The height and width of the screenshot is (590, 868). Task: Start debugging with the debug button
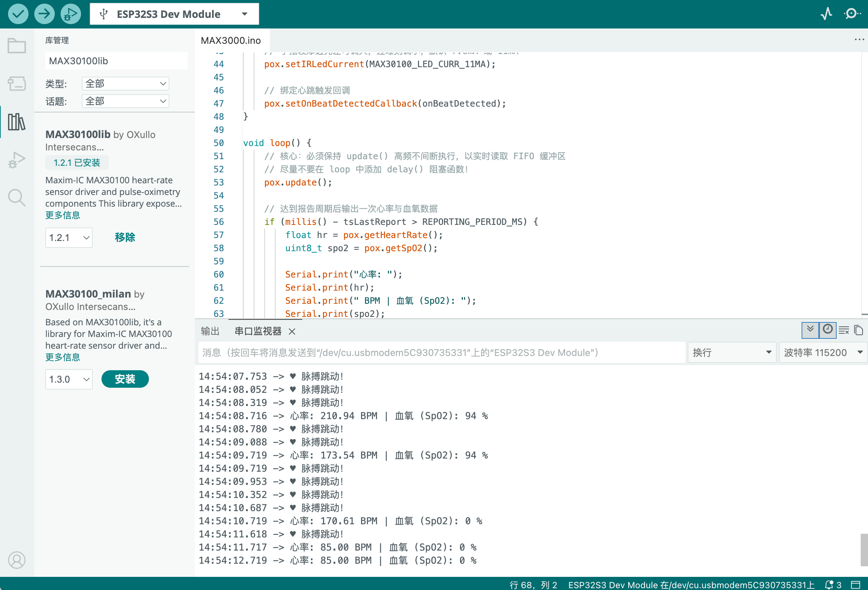click(x=70, y=14)
